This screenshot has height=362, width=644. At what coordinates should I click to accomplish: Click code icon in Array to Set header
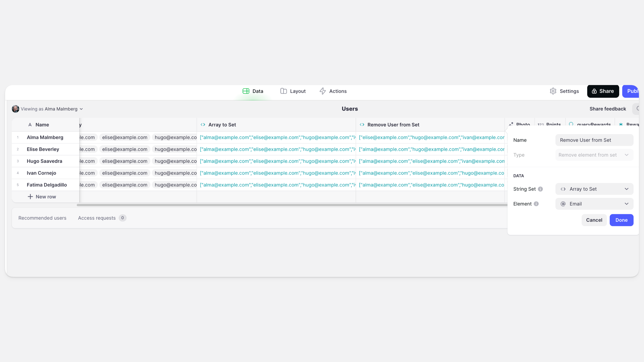point(203,124)
